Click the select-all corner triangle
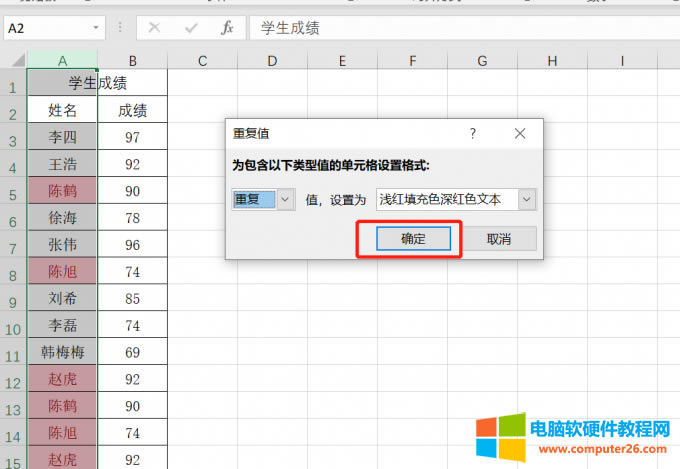The height and width of the screenshot is (469, 680). 13,61
